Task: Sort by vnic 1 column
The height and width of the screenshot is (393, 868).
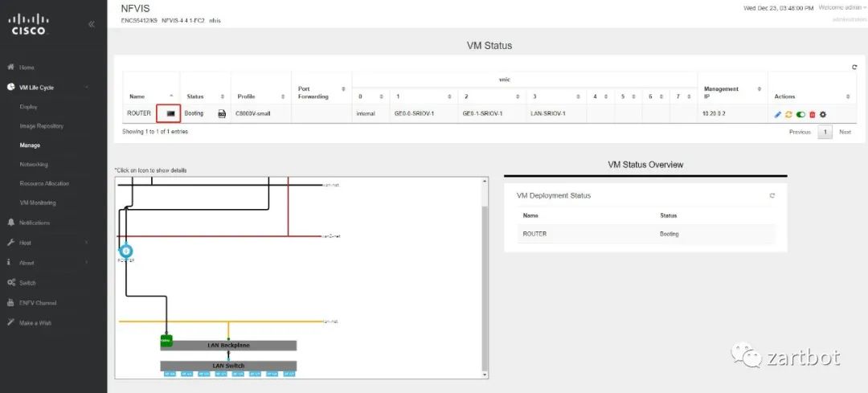Action: click(x=424, y=96)
